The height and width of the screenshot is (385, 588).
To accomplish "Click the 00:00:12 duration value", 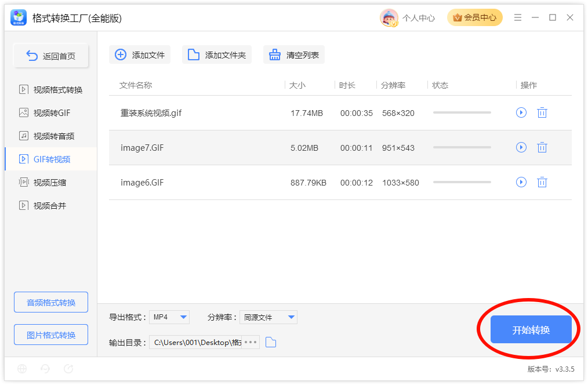I will pos(356,183).
